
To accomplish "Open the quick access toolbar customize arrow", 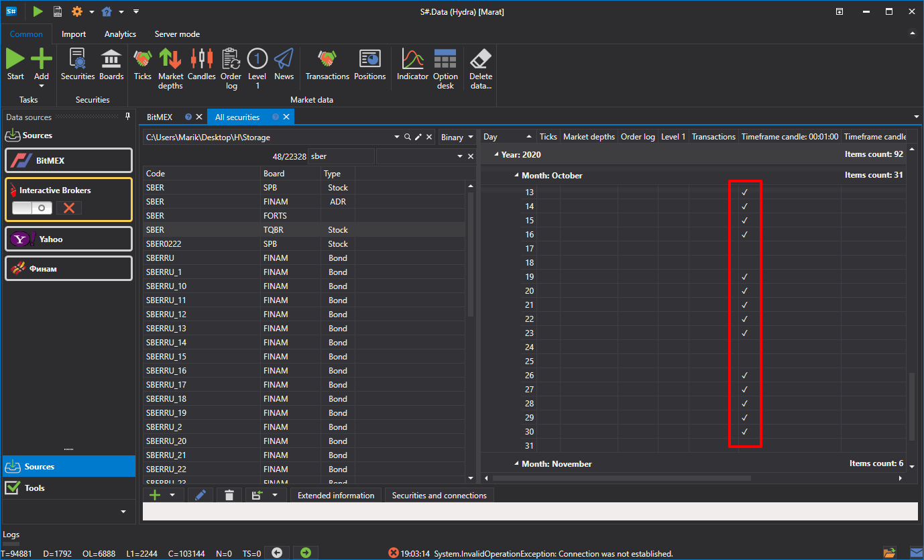I will click(x=136, y=11).
